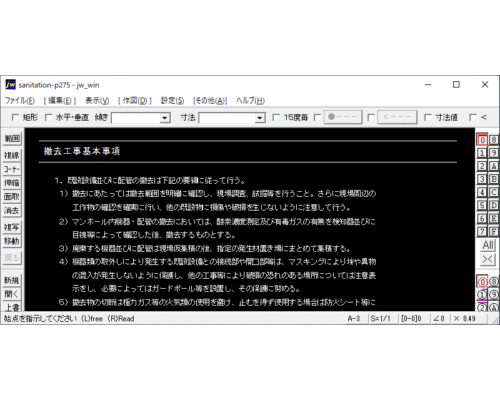Enable the 矩形 rectangle checkbox
This screenshot has width=500, height=400.
pyautogui.click(x=15, y=117)
